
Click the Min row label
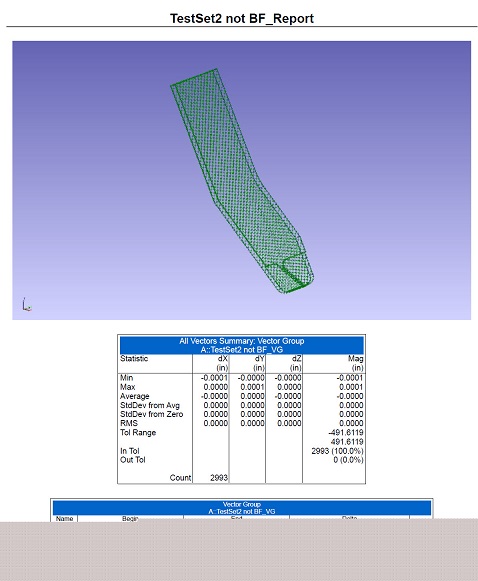tap(126, 378)
